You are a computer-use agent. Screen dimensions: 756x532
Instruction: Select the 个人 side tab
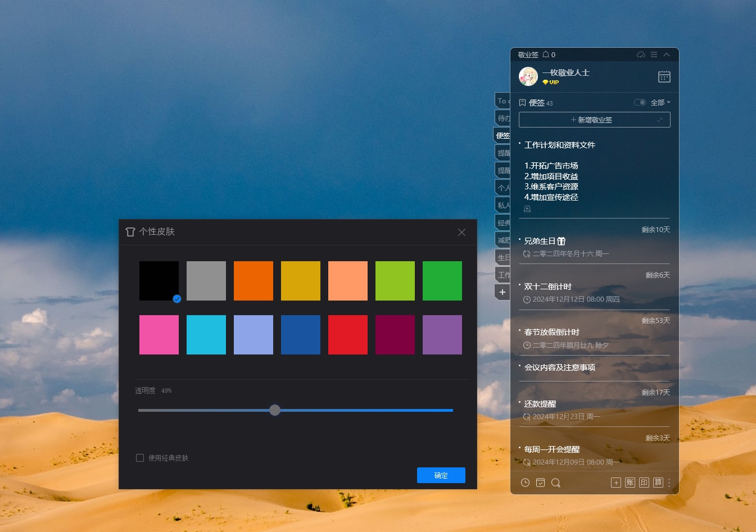(x=503, y=188)
